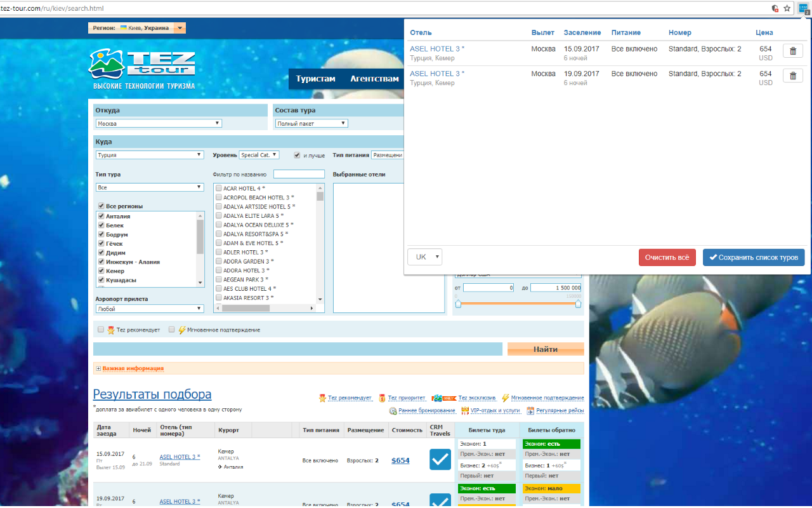The height and width of the screenshot is (508, 812).
Task: Click the 'Результаты подбора' heading link
Action: [152, 394]
